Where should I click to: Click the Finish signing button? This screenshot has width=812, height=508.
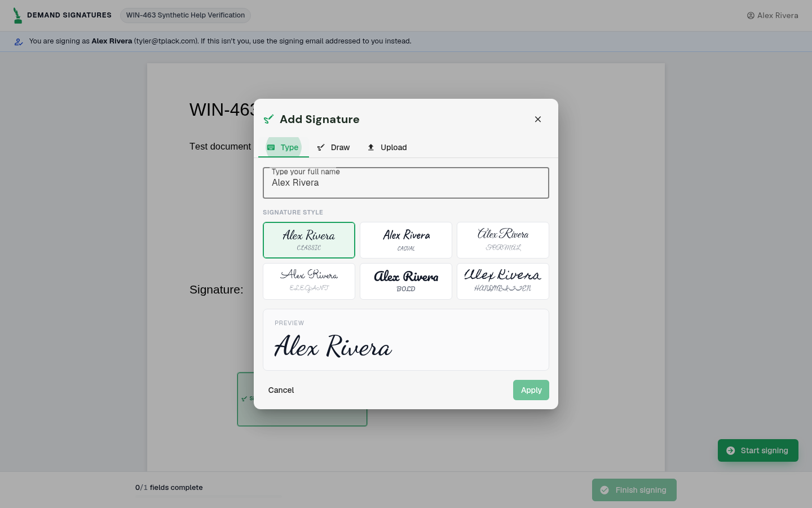(x=634, y=490)
